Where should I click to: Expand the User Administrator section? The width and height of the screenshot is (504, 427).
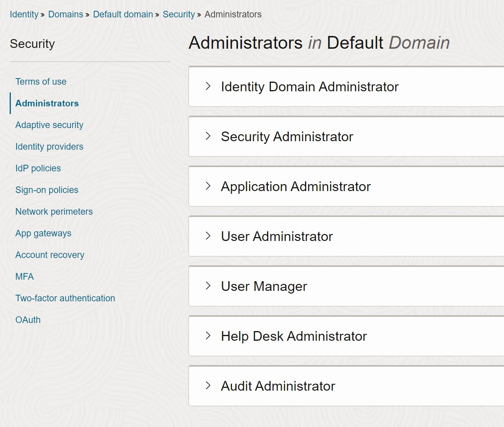(208, 236)
